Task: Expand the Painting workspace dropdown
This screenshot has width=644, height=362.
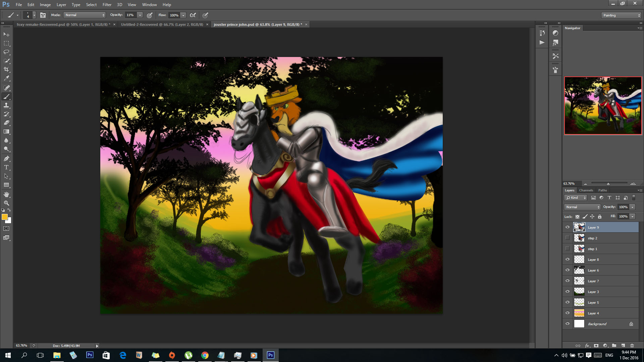Action: click(x=621, y=15)
